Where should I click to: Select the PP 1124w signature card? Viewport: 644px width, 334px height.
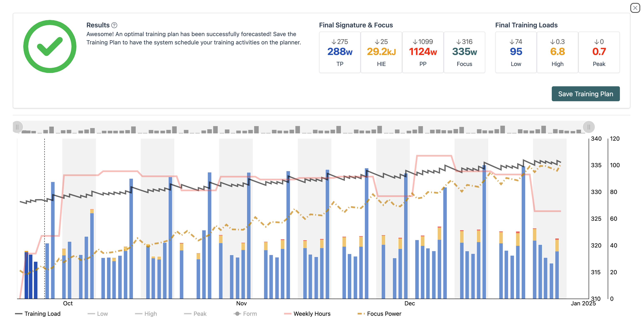click(423, 52)
